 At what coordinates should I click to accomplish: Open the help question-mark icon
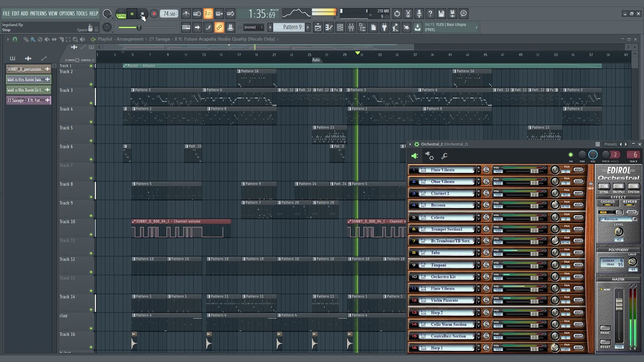(430, 14)
